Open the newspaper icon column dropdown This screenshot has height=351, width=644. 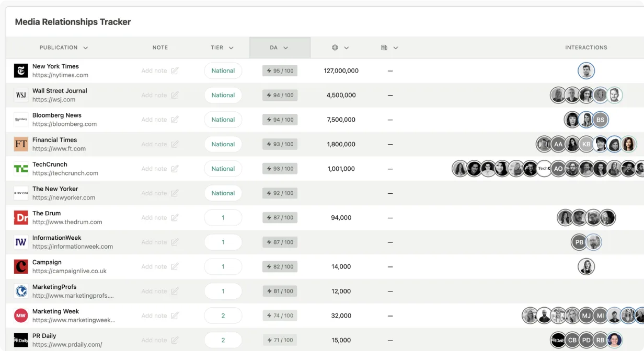pos(395,48)
